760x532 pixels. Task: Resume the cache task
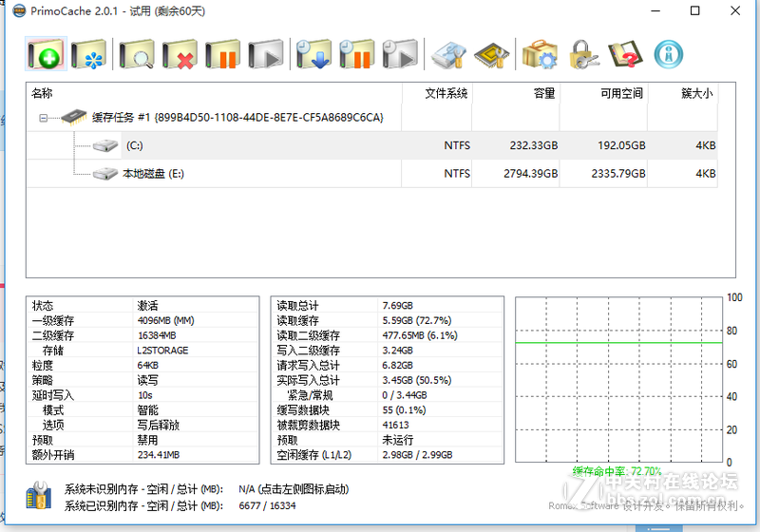(x=266, y=54)
